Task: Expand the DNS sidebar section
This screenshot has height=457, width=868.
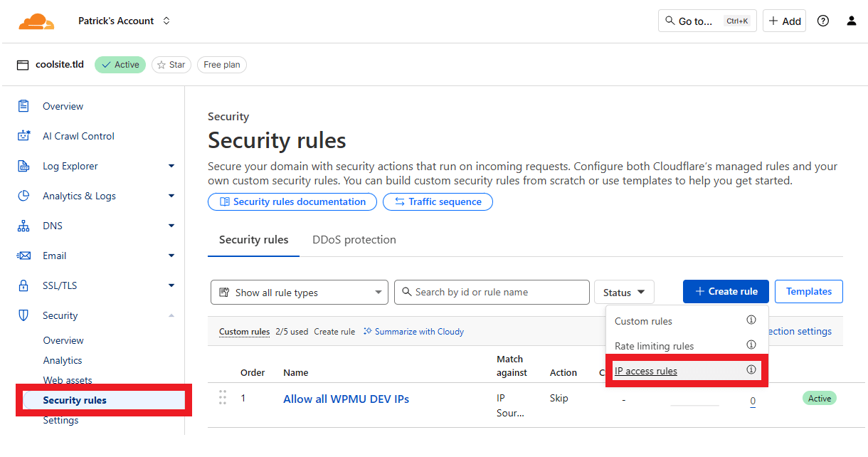Action: click(x=171, y=226)
